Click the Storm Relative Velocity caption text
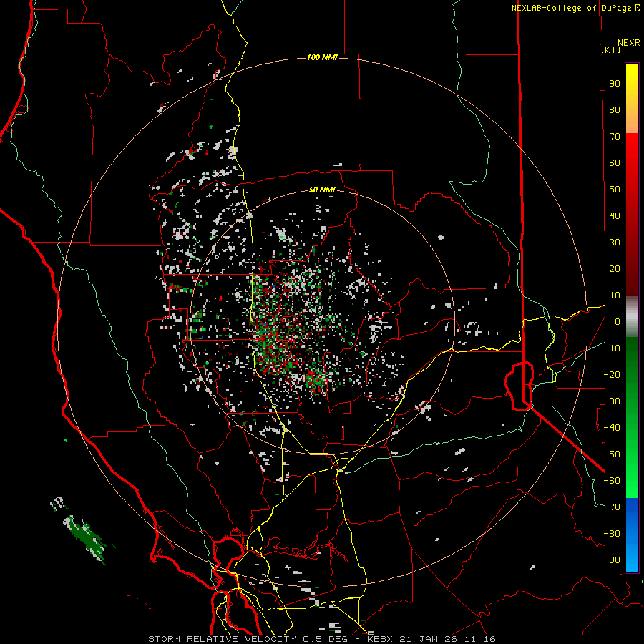This screenshot has height=644, width=644. [x=321, y=639]
